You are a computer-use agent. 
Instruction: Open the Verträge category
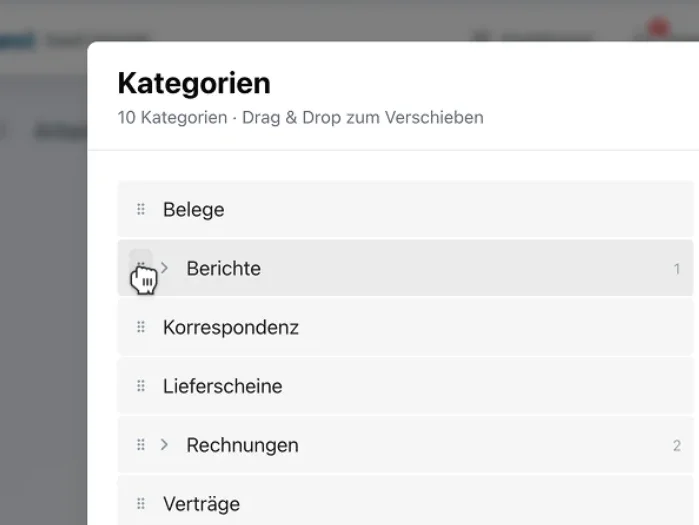(202, 504)
